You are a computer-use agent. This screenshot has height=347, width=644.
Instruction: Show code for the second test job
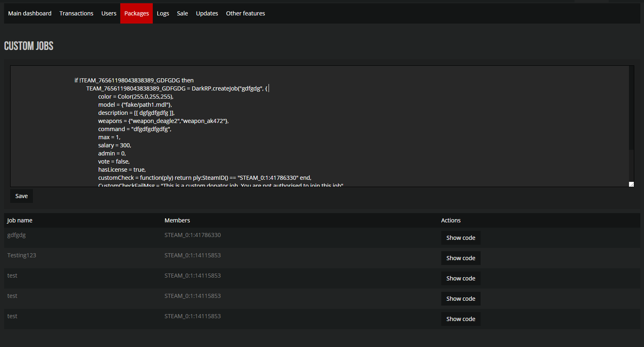[461, 299]
